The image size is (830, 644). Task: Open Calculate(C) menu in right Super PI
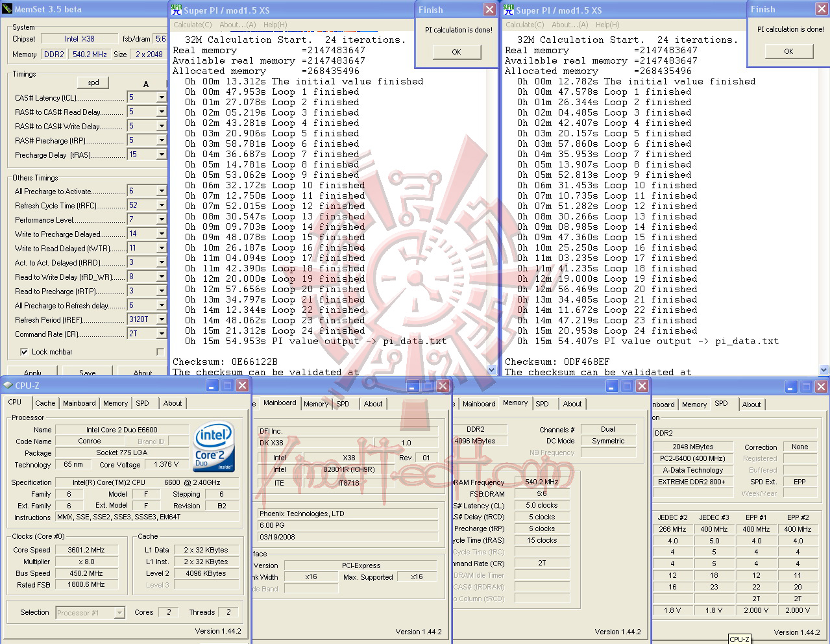(x=524, y=25)
